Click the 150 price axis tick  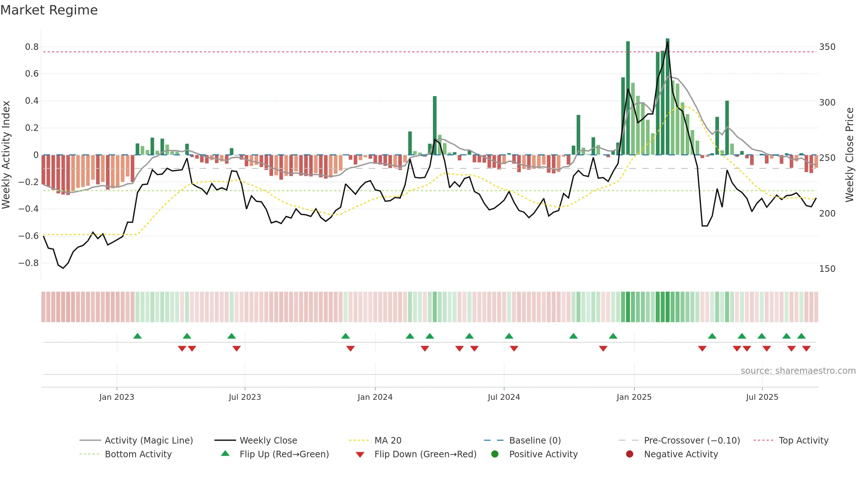point(827,269)
